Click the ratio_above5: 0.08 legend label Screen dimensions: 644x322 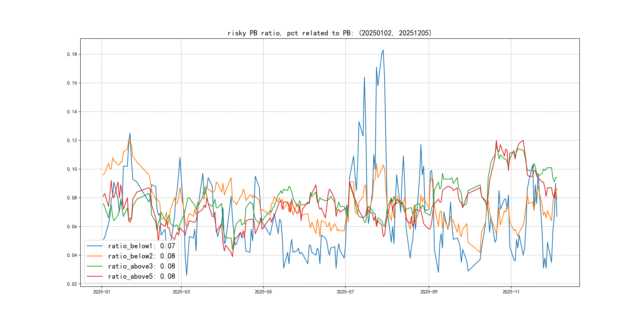[142, 276]
